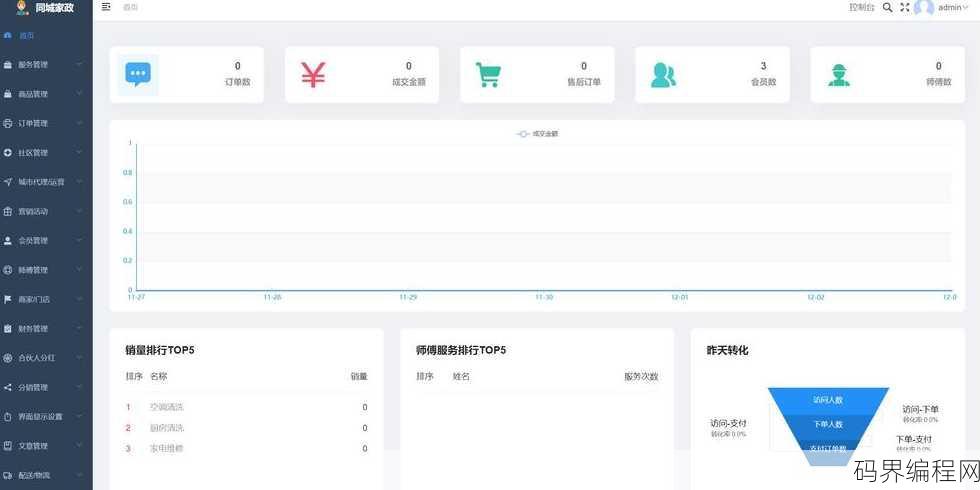Expand the 配送/物流 chevron

click(79, 476)
